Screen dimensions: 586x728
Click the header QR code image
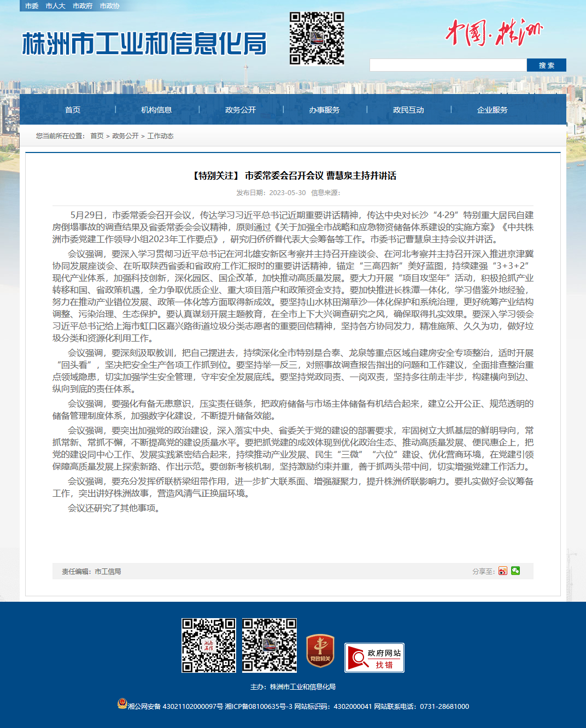click(x=317, y=38)
